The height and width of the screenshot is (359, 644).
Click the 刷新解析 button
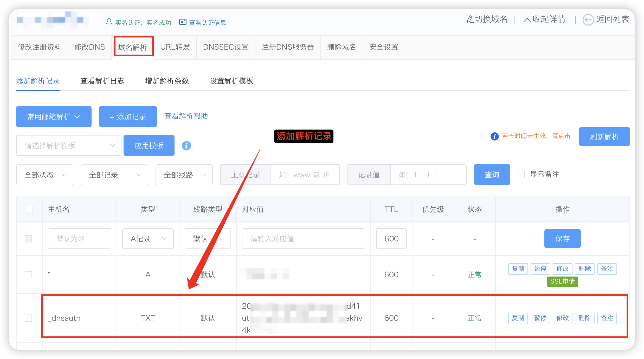(x=604, y=137)
